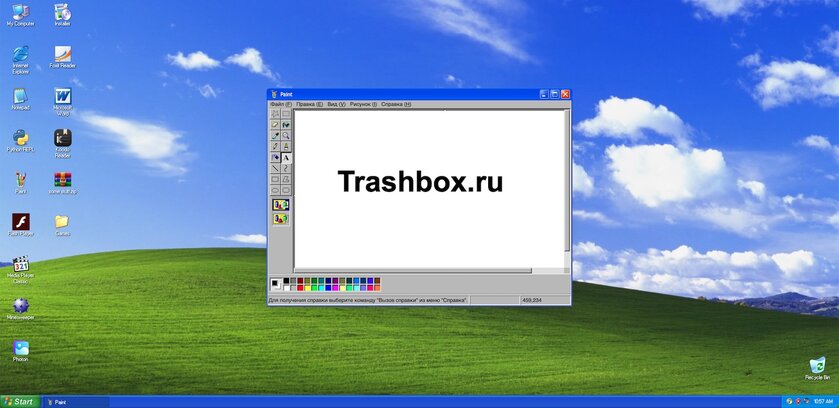Open the Файл menu
The width and height of the screenshot is (839, 408).
click(x=281, y=104)
